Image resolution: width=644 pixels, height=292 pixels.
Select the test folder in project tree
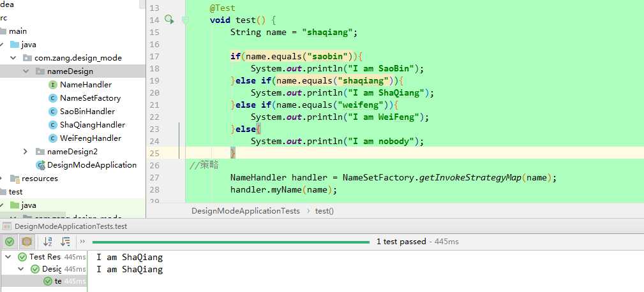point(15,191)
